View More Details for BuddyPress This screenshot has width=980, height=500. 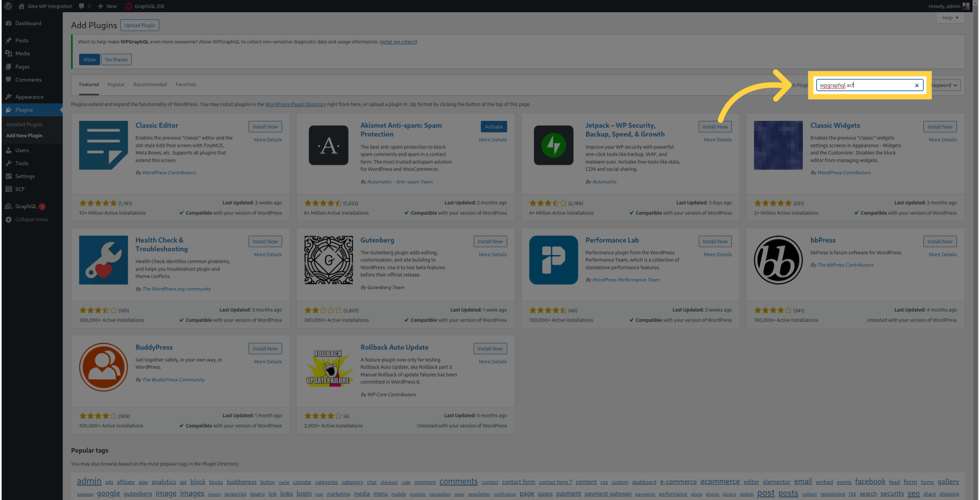pyautogui.click(x=268, y=362)
